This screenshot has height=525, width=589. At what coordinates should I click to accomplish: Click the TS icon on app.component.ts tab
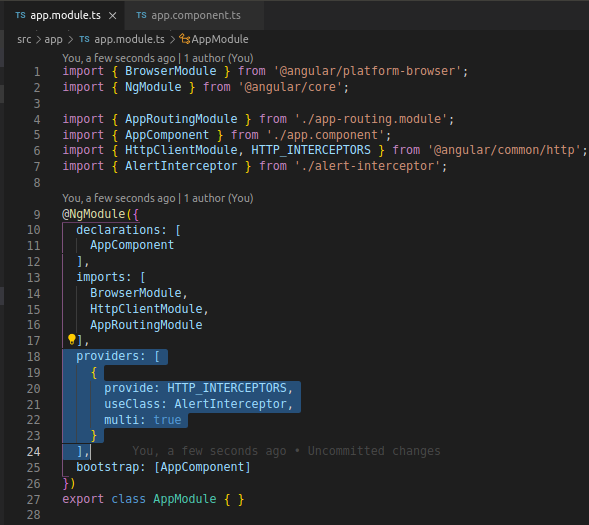tap(141, 15)
